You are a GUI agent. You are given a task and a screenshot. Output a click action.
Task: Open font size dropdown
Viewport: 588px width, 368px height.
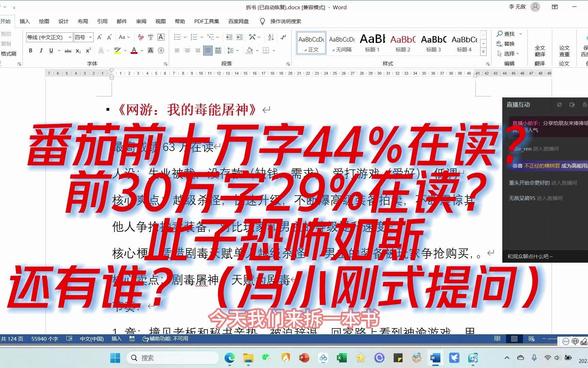tap(91, 37)
